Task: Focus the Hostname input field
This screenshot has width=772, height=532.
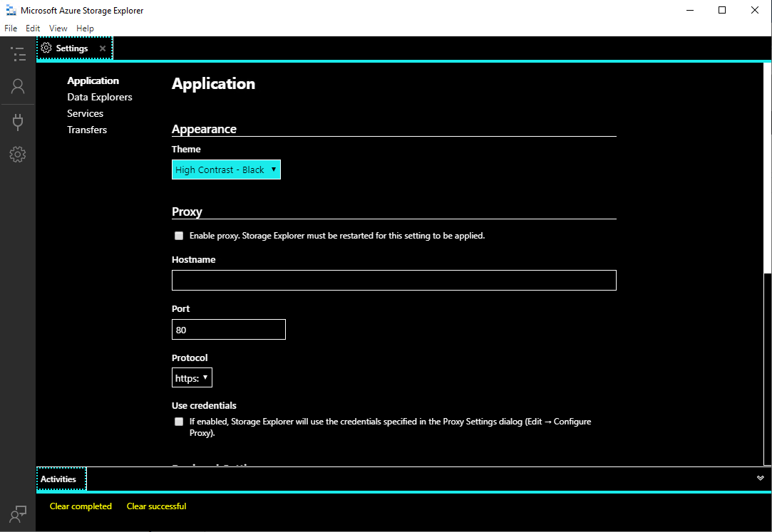Action: (x=394, y=281)
